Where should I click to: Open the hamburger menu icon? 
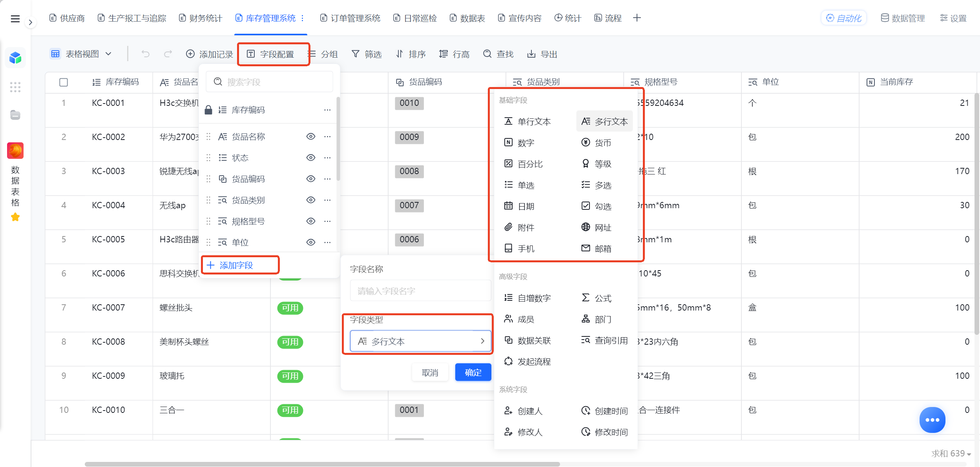[x=15, y=19]
